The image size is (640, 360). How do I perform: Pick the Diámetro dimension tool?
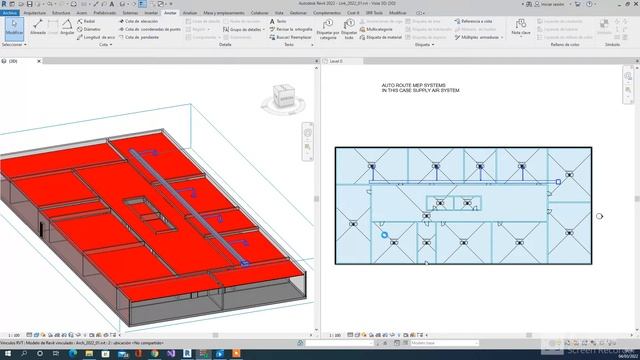coord(89,29)
